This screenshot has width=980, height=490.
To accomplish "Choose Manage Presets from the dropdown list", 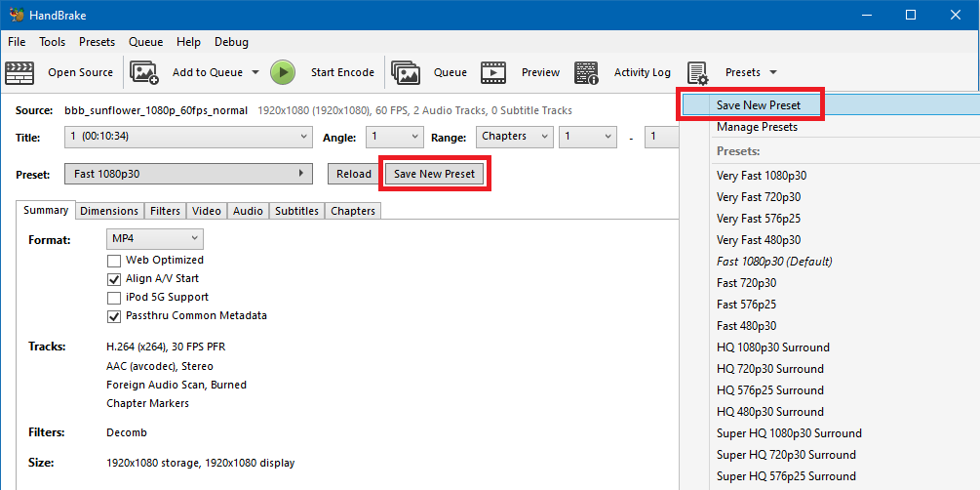I will [757, 127].
